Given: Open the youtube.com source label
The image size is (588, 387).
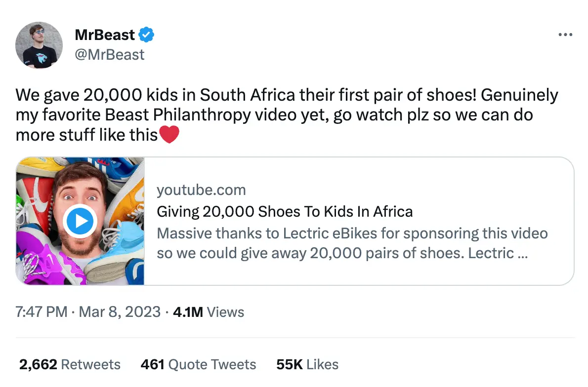Looking at the screenshot, I should pyautogui.click(x=201, y=190).
